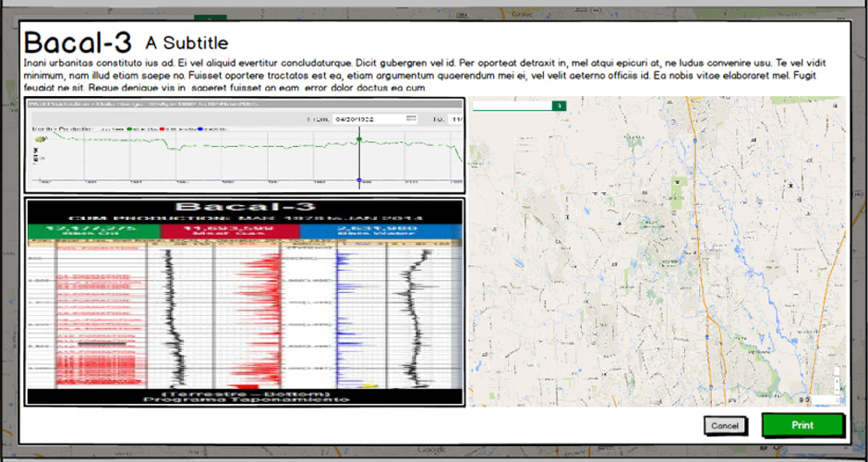Click the green Print button
Image resolution: width=868 pixels, height=462 pixels.
(x=802, y=425)
